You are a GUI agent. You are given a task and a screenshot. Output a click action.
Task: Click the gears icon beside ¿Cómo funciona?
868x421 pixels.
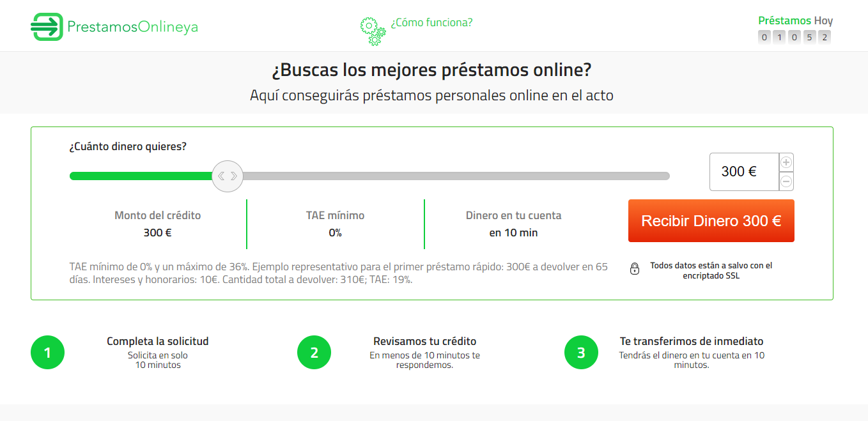373,31
